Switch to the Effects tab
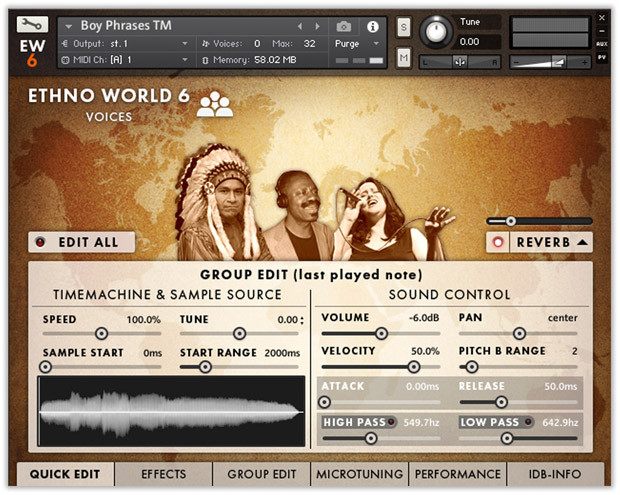 click(163, 474)
